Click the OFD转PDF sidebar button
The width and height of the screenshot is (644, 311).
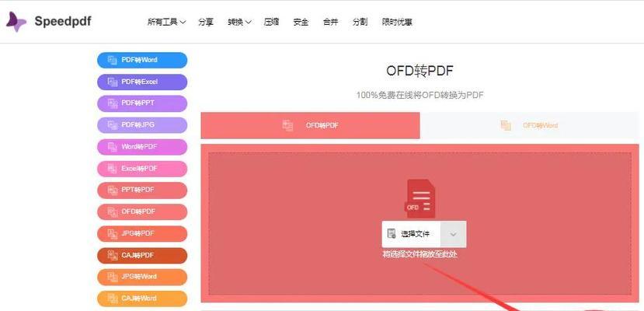coord(142,211)
